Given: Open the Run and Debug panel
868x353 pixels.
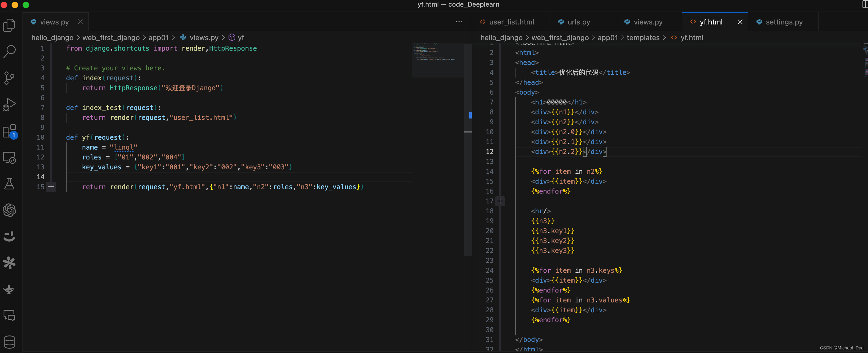Looking at the screenshot, I should click(x=9, y=104).
